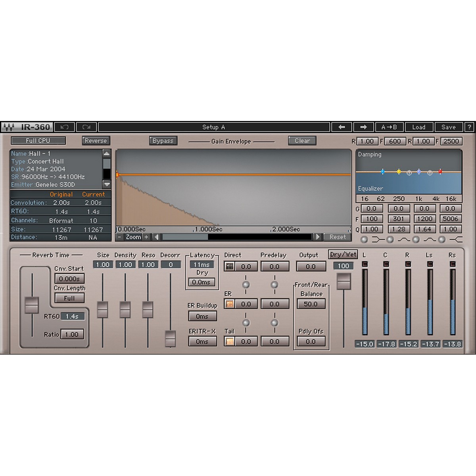Click the Load button

coord(419,127)
